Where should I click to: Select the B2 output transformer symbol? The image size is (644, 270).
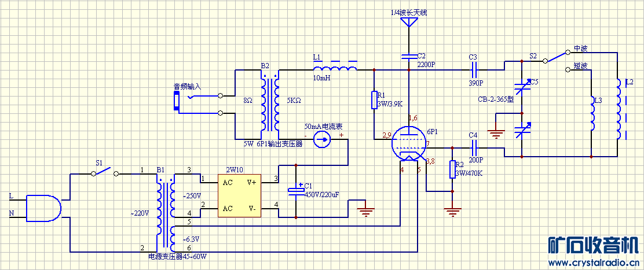(270, 105)
